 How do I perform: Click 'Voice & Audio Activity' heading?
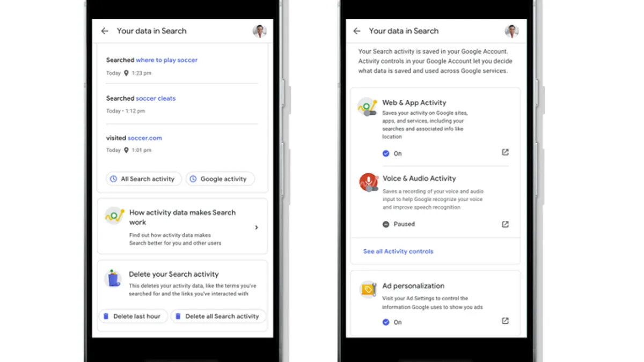point(419,179)
